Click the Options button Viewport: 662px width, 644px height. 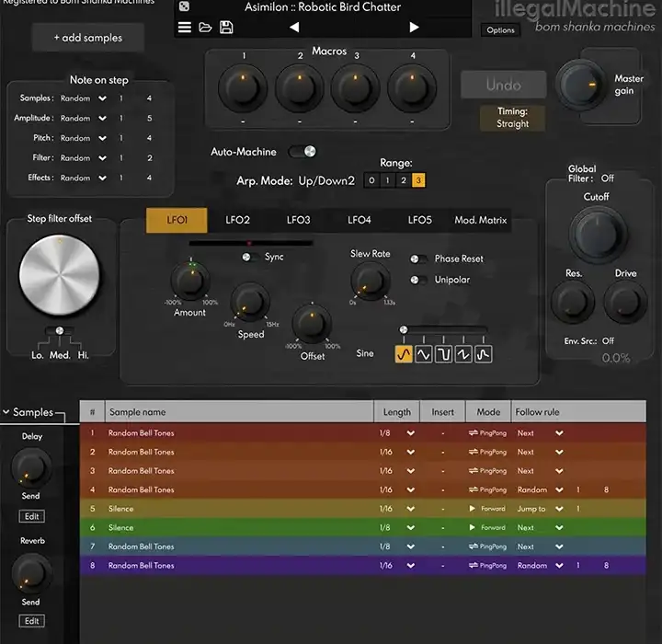500,30
